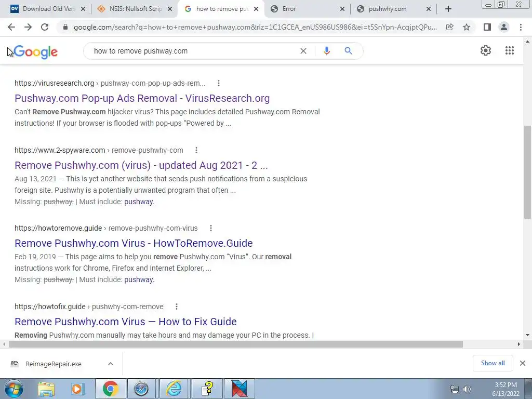The height and width of the screenshot is (399, 532).
Task: Bookmark this page with the star icon
Action: point(467,27)
